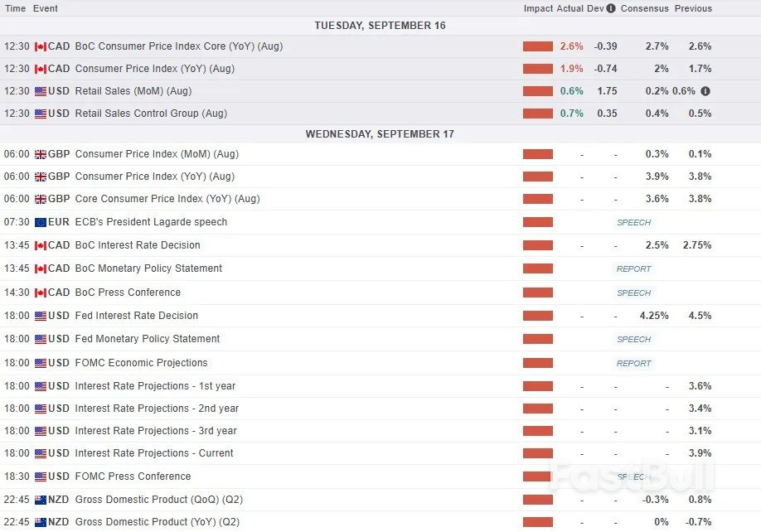The image size is (761, 532).
Task: Click the EUR flag on Lagarde speech row
Action: pos(41,222)
